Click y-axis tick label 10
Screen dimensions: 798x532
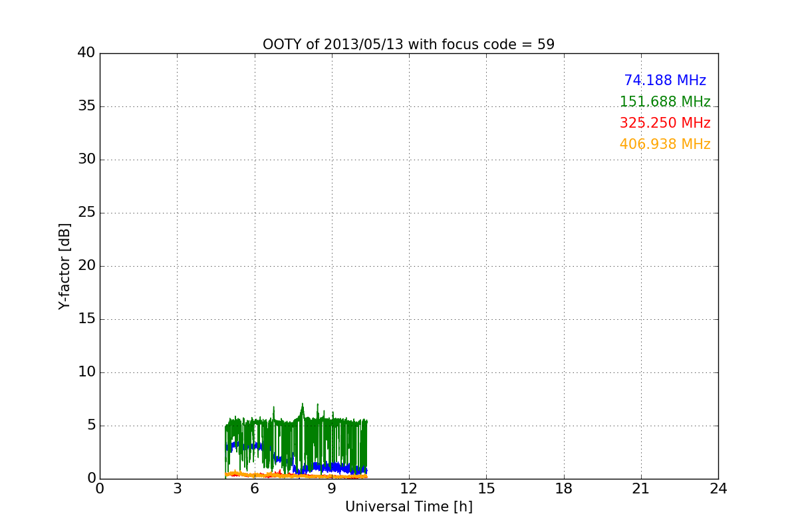click(86, 372)
